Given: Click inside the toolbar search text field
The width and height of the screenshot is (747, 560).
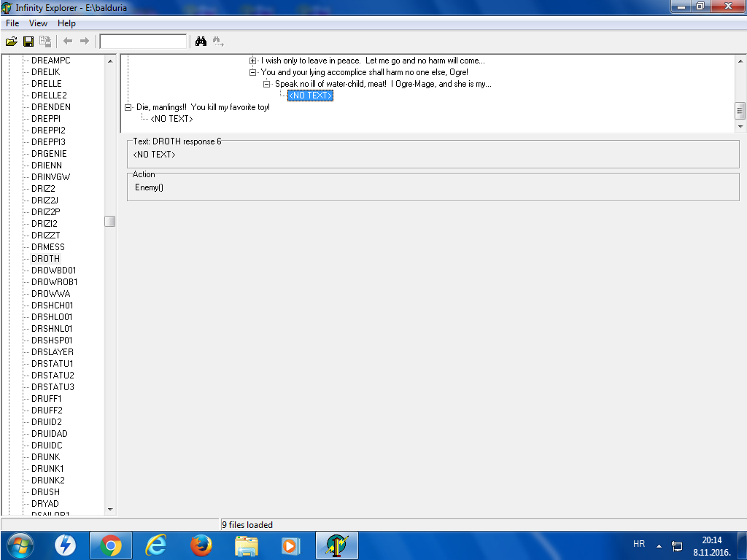Looking at the screenshot, I should click(x=143, y=42).
